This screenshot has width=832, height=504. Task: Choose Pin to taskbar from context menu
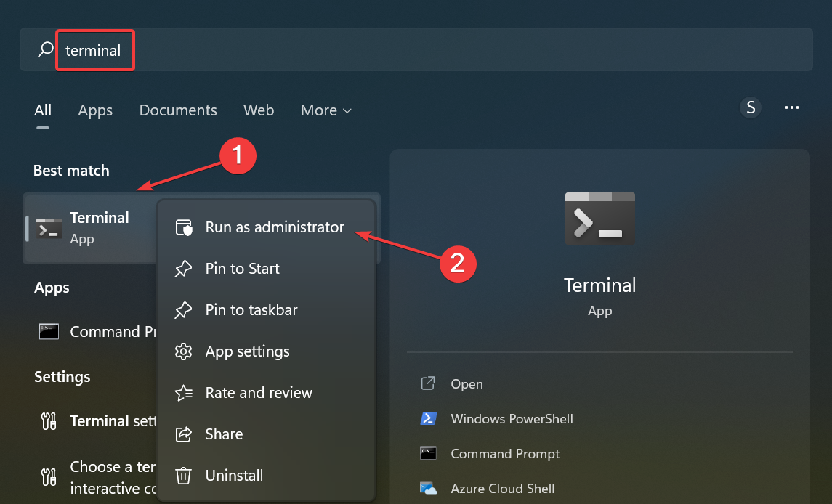click(267, 310)
